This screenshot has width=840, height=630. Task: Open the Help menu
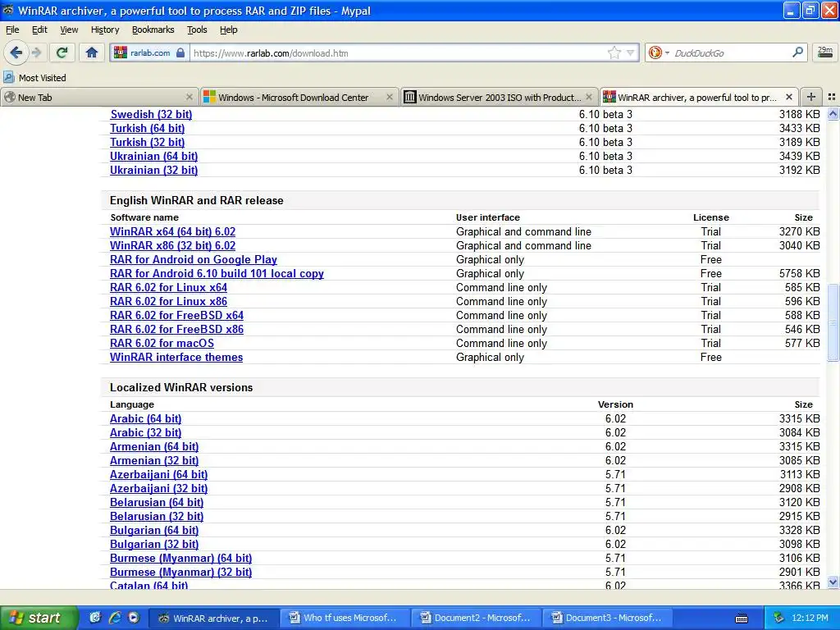(229, 30)
